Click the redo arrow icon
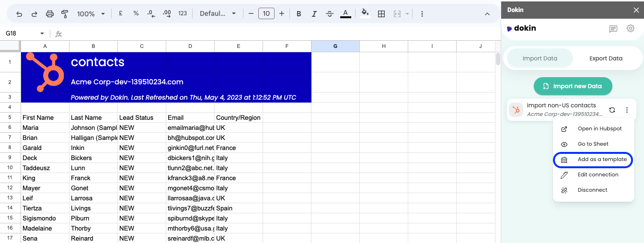The image size is (644, 243). pos(34,14)
